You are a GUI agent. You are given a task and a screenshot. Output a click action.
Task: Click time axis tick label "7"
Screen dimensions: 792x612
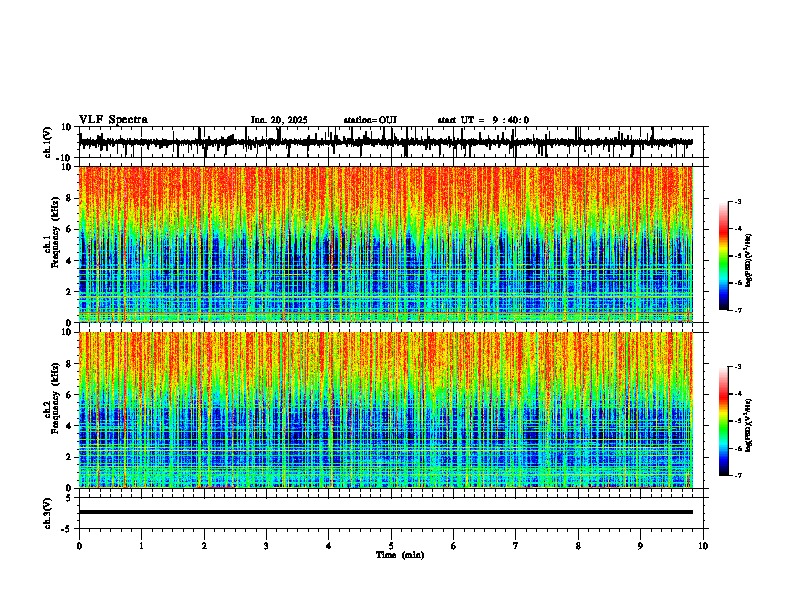pos(516,546)
